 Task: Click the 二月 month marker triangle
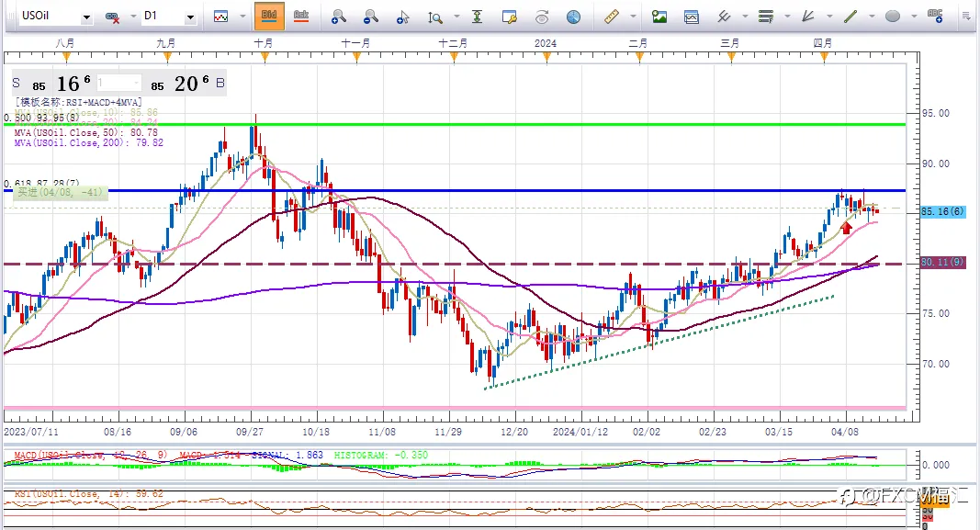point(639,57)
